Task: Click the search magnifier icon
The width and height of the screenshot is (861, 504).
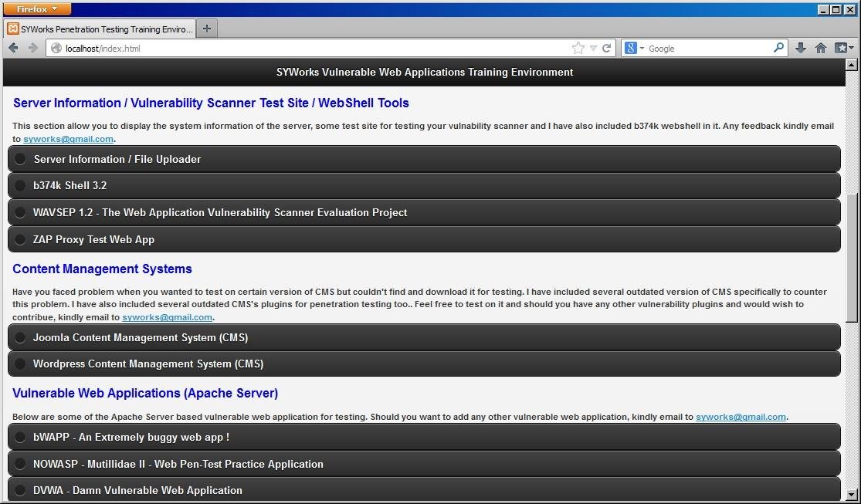Action: pos(778,48)
